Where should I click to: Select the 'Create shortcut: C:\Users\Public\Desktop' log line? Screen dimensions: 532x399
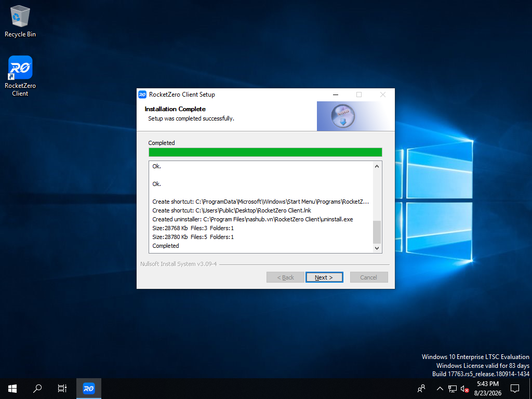coord(232,210)
